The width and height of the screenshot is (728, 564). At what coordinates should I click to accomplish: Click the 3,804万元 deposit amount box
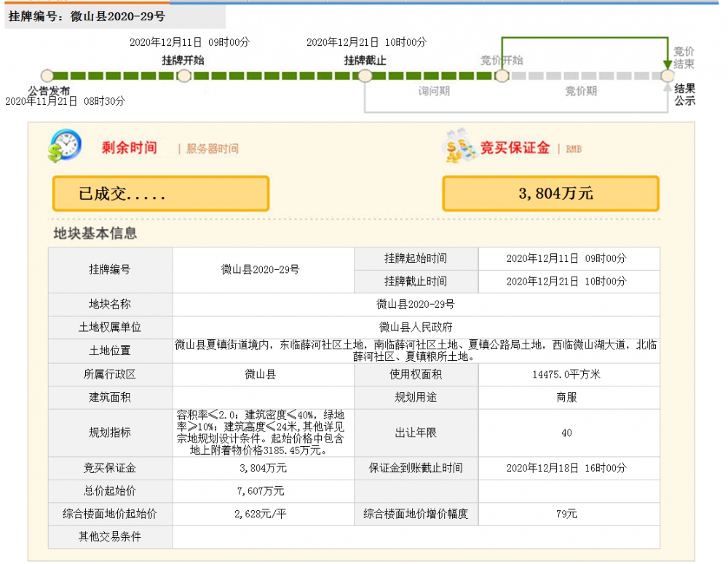(x=550, y=194)
